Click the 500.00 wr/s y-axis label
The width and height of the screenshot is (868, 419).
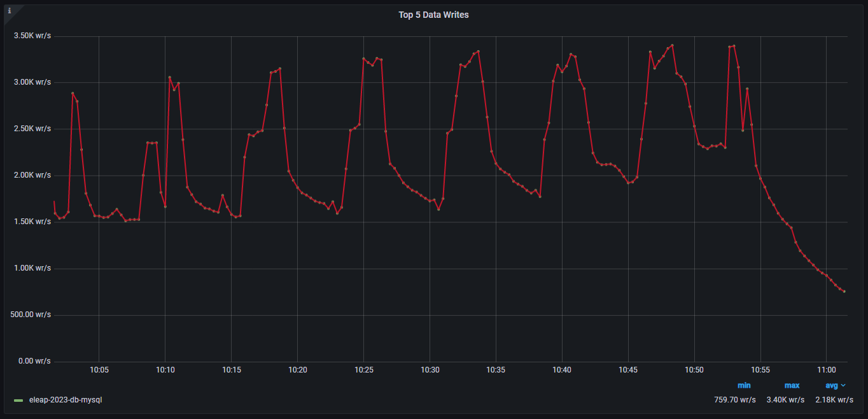click(x=30, y=315)
